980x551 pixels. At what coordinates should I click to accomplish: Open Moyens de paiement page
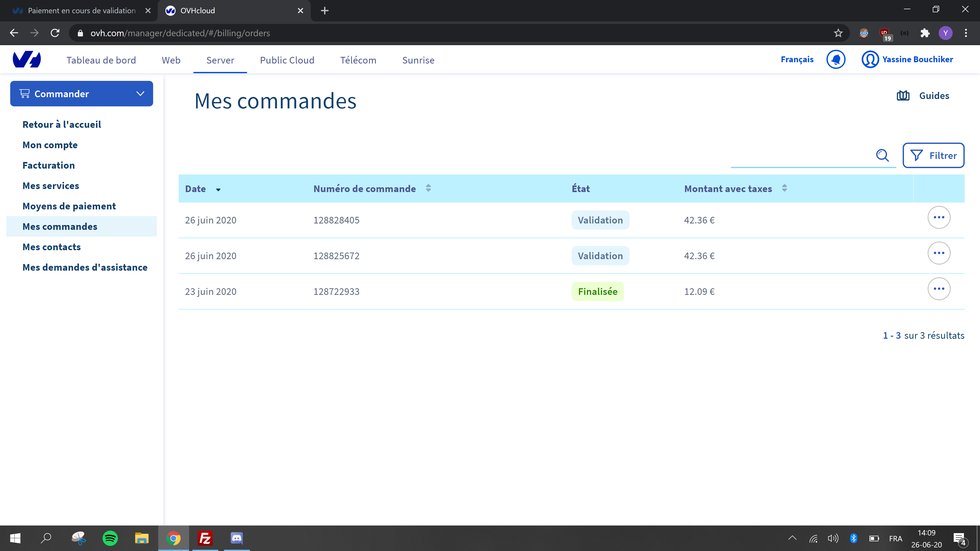69,206
